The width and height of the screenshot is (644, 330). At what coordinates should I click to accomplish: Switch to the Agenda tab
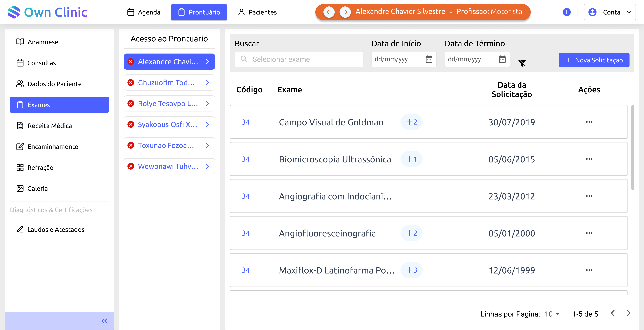point(144,12)
